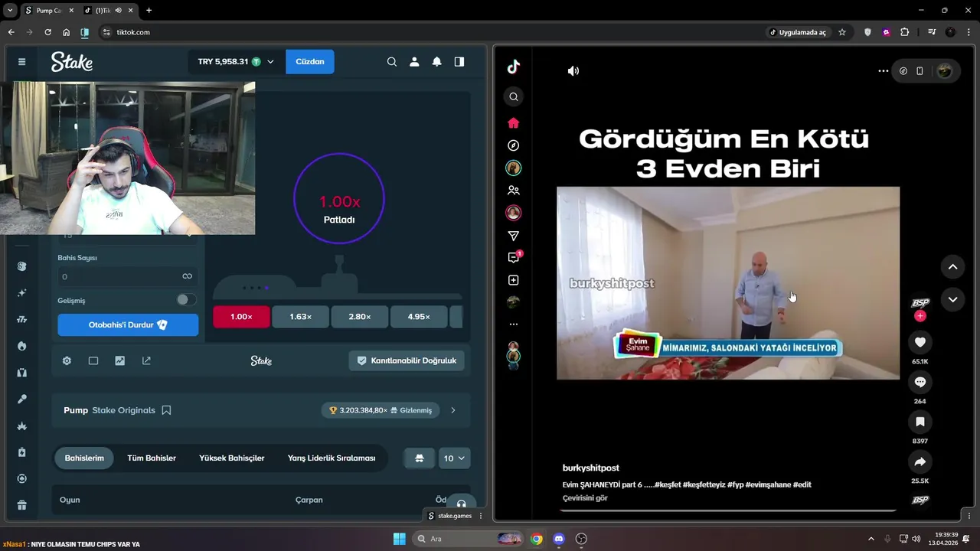Open Windows Start menu
The image size is (980, 551).
point(399,539)
